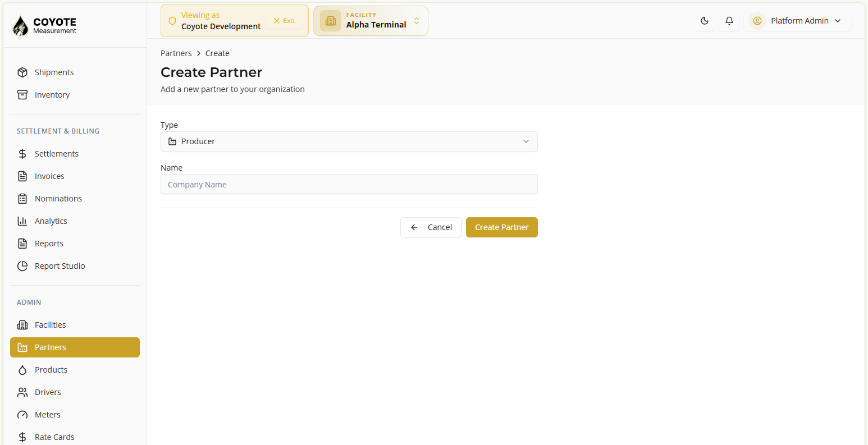
Task: Click the Admin section label
Action: pyautogui.click(x=29, y=302)
